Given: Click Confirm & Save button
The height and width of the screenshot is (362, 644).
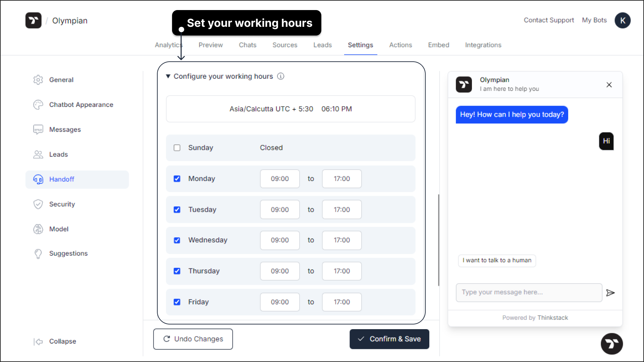Looking at the screenshot, I should (x=389, y=339).
